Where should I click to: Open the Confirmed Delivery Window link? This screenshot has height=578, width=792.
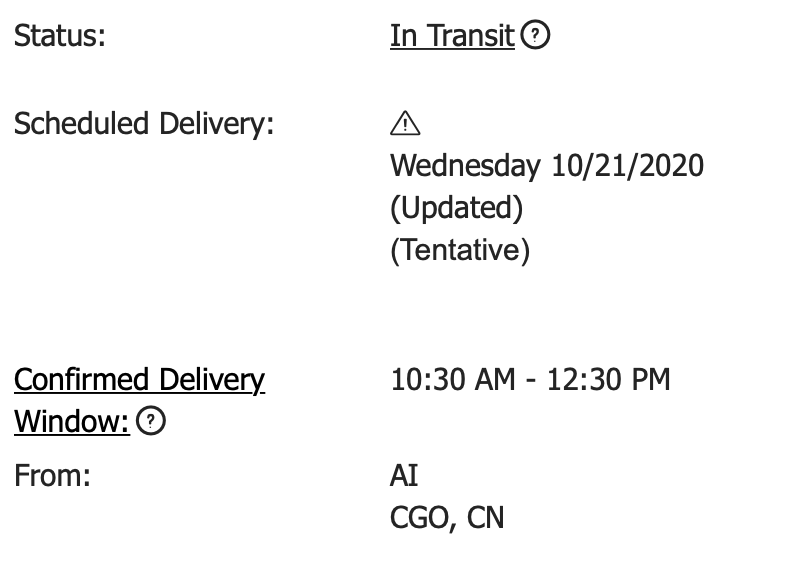click(139, 400)
